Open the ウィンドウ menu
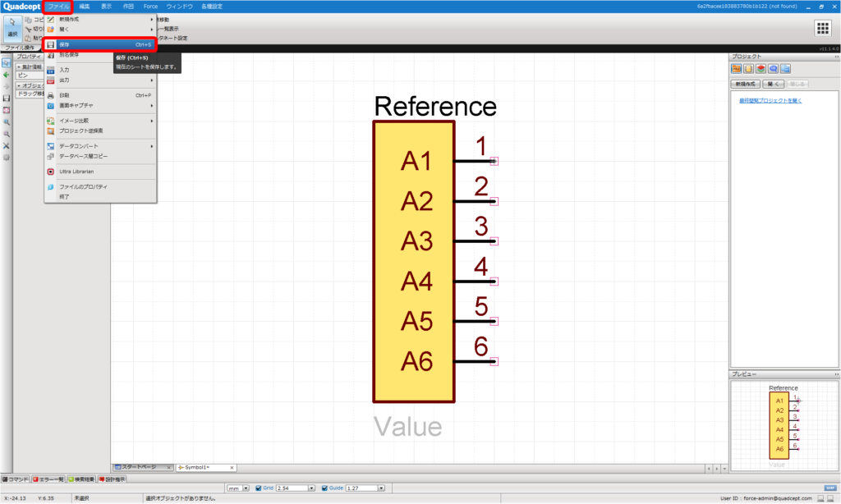This screenshot has width=841, height=504. pos(179,7)
